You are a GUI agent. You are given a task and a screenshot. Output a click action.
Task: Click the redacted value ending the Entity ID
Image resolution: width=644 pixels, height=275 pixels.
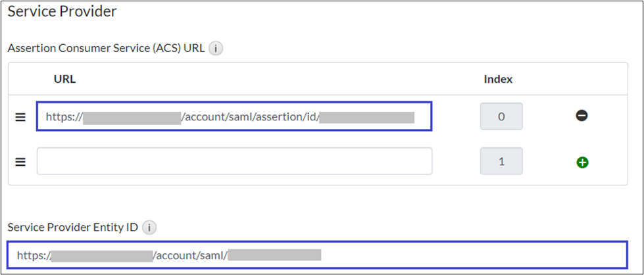pos(274,255)
